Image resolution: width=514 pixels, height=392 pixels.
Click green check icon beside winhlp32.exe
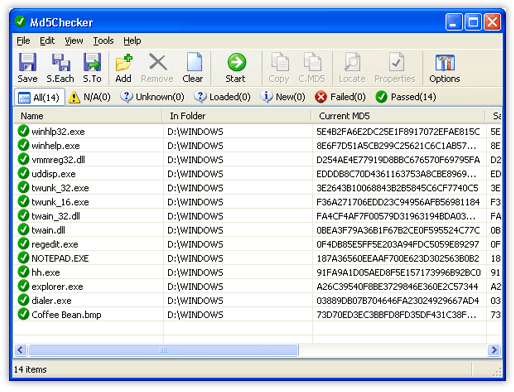pyautogui.click(x=23, y=131)
